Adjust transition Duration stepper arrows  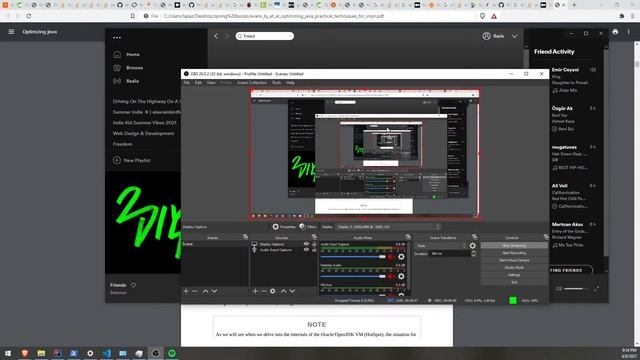[473, 253]
